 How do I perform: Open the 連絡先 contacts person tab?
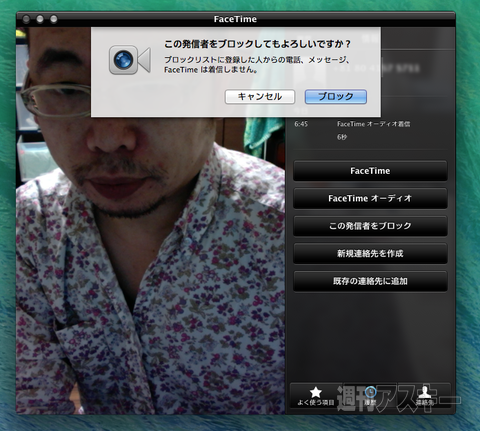click(x=425, y=396)
